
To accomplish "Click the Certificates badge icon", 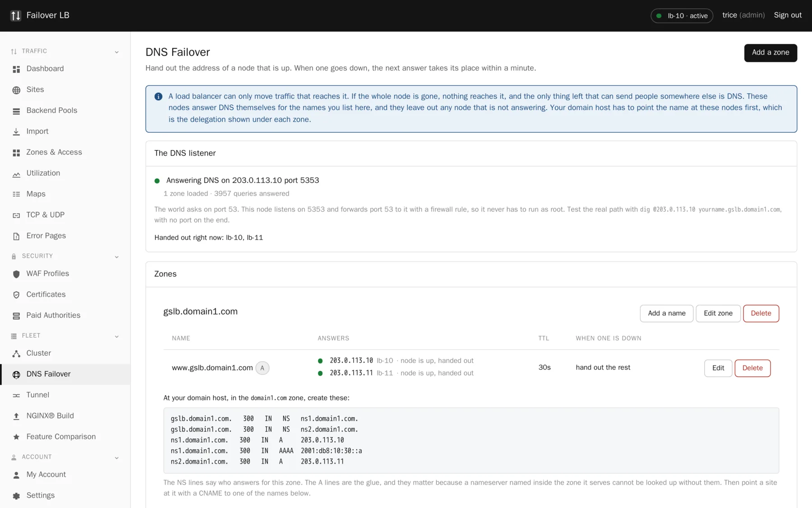I will pyautogui.click(x=16, y=294).
